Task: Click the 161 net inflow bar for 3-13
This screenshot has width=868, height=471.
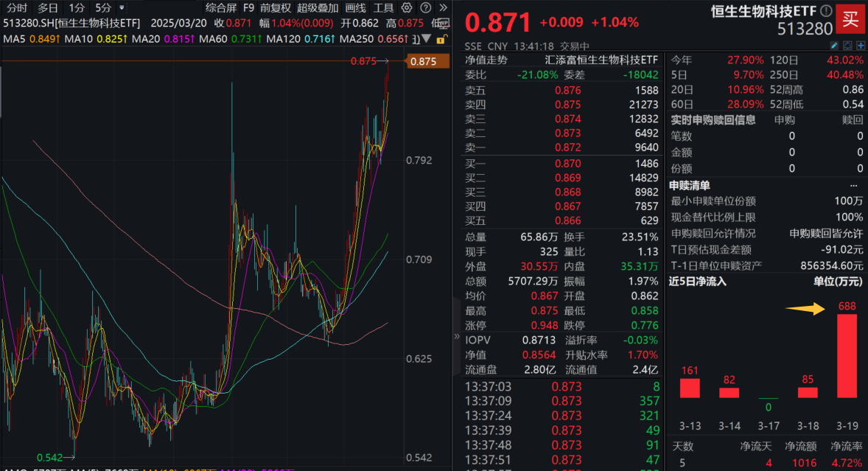Action: 690,388
